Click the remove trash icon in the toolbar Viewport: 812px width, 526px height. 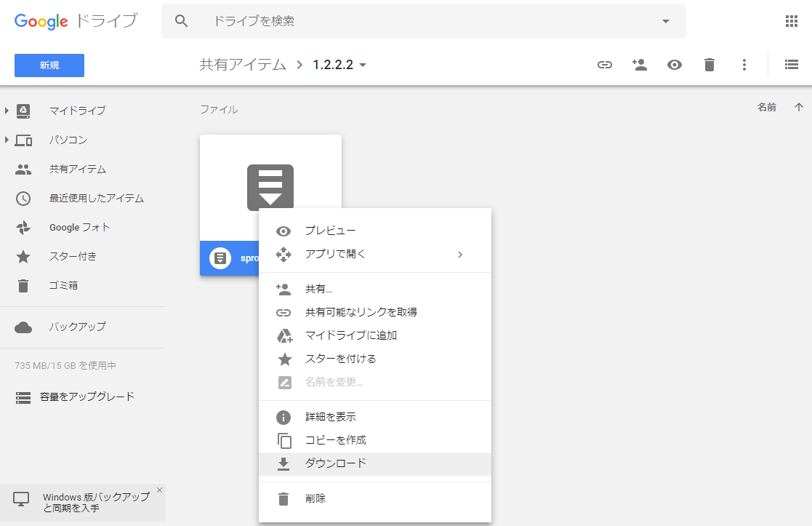709,65
